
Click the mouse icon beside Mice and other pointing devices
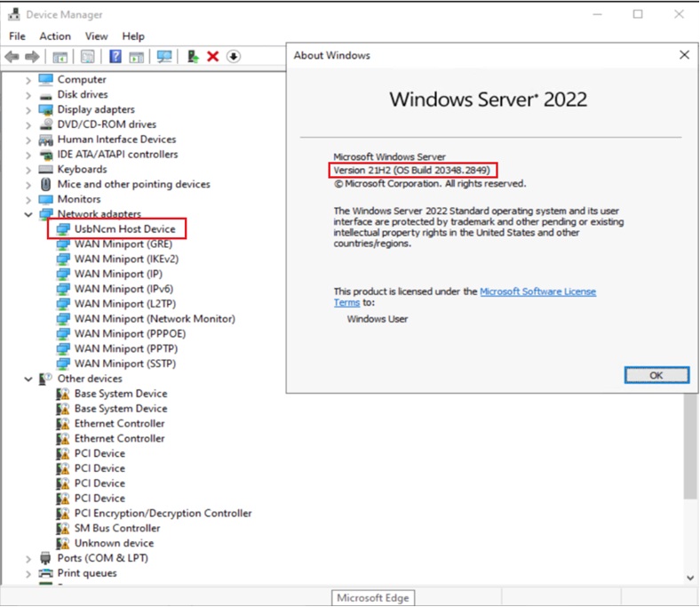tap(45, 184)
